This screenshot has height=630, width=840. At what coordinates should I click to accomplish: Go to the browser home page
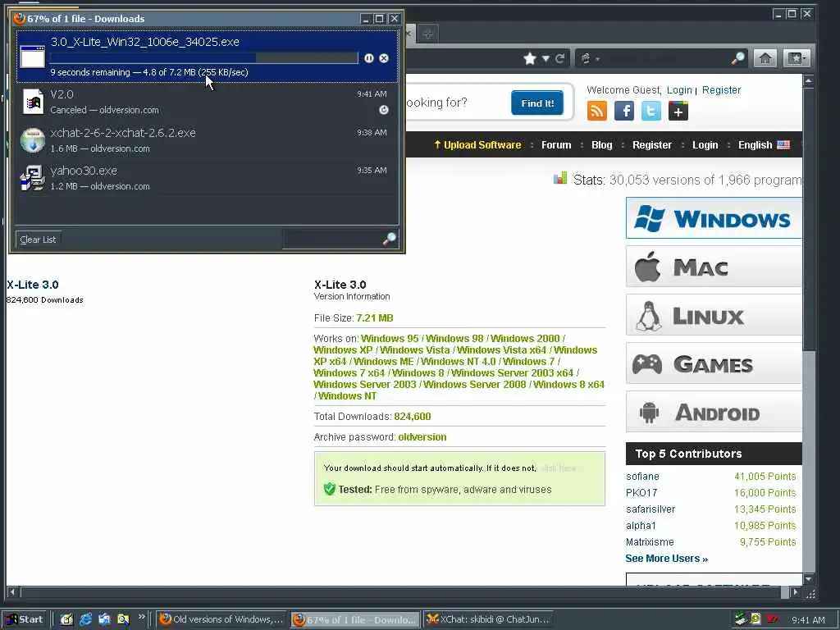(765, 58)
